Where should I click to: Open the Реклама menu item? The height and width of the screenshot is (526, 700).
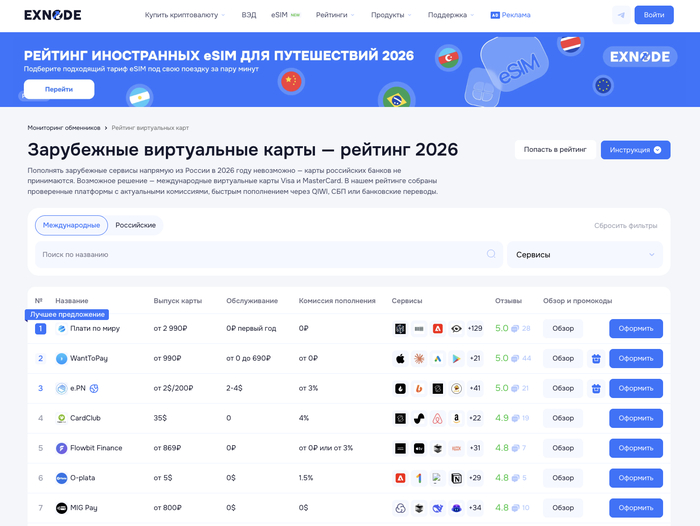(510, 15)
